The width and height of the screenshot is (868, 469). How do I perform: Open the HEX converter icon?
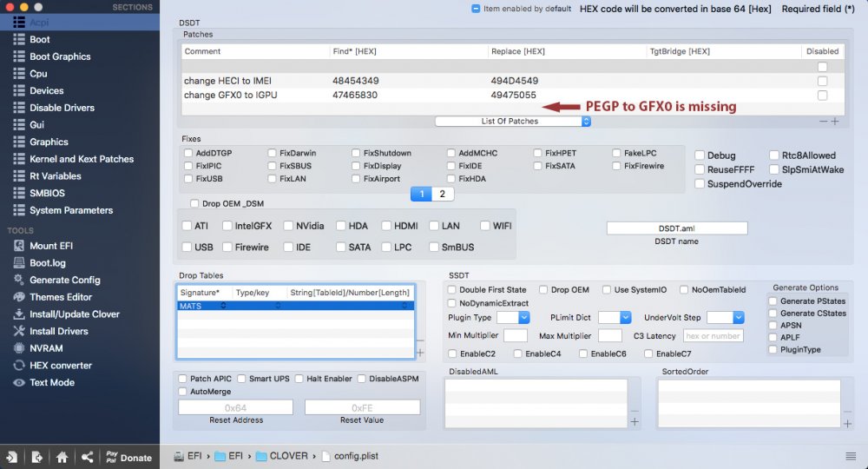click(19, 366)
